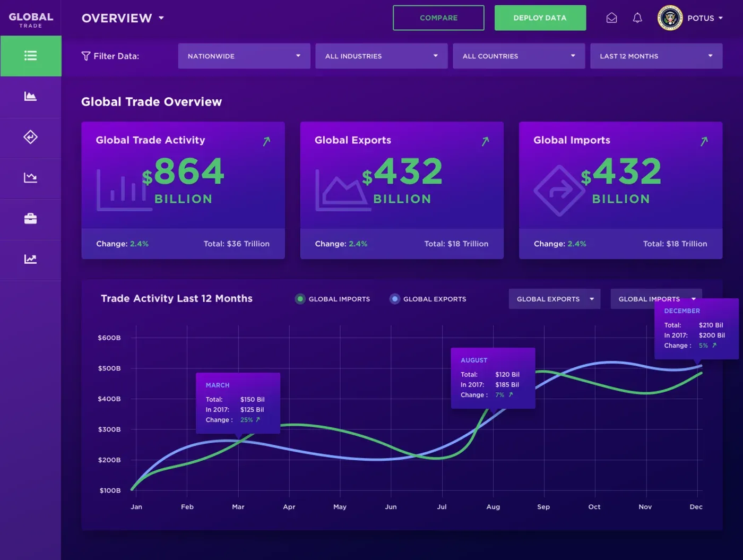Click the March data tooltip
743x560 pixels.
tap(238, 403)
